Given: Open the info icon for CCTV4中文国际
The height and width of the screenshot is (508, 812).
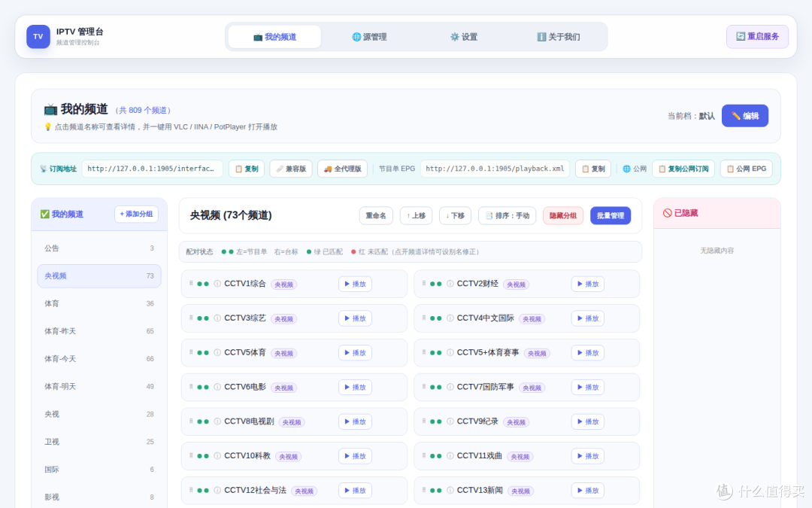Looking at the screenshot, I should 450,318.
